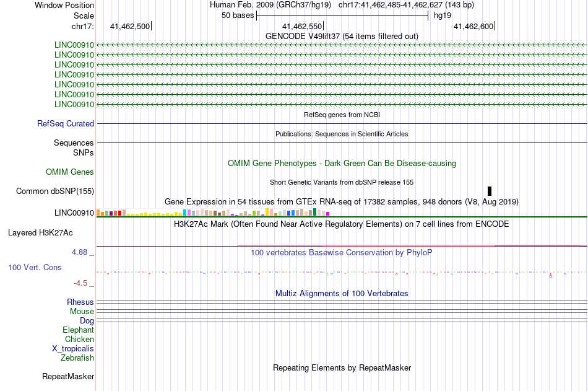
Task: Open the GTEx Gene Expression track title
Action: pyautogui.click(x=342, y=202)
